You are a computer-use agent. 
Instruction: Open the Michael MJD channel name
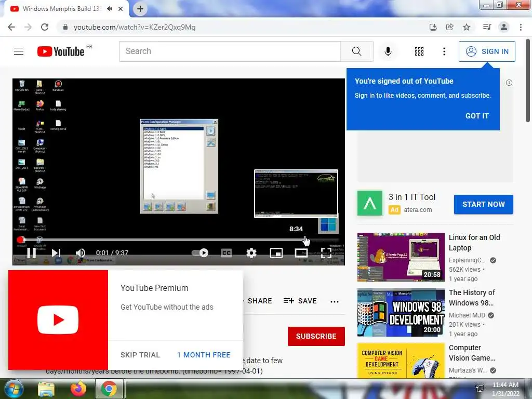click(x=467, y=315)
